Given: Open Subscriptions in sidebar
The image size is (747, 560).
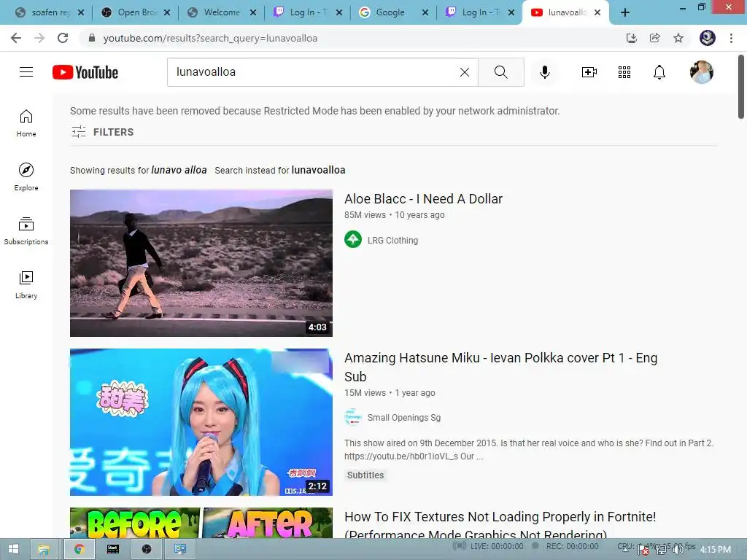Looking at the screenshot, I should [26, 231].
